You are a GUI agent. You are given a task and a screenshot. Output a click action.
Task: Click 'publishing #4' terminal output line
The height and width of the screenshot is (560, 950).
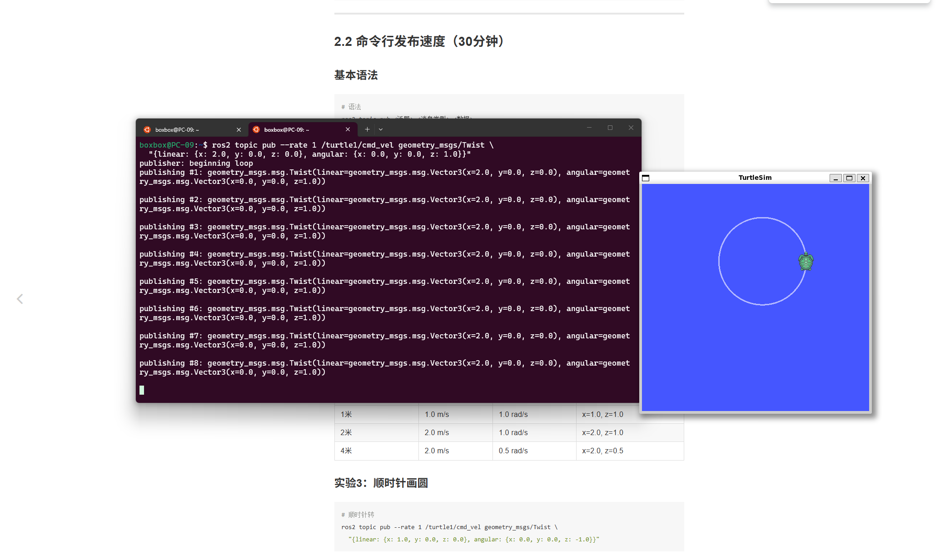[x=384, y=258]
